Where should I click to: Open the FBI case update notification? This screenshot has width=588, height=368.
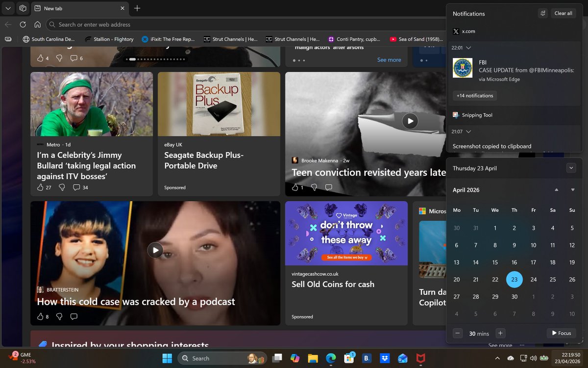click(x=514, y=71)
